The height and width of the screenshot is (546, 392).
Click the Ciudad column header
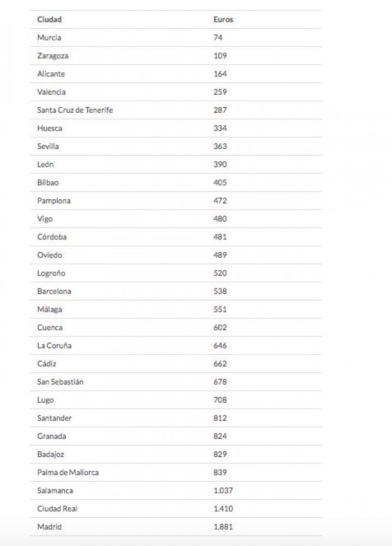point(50,20)
